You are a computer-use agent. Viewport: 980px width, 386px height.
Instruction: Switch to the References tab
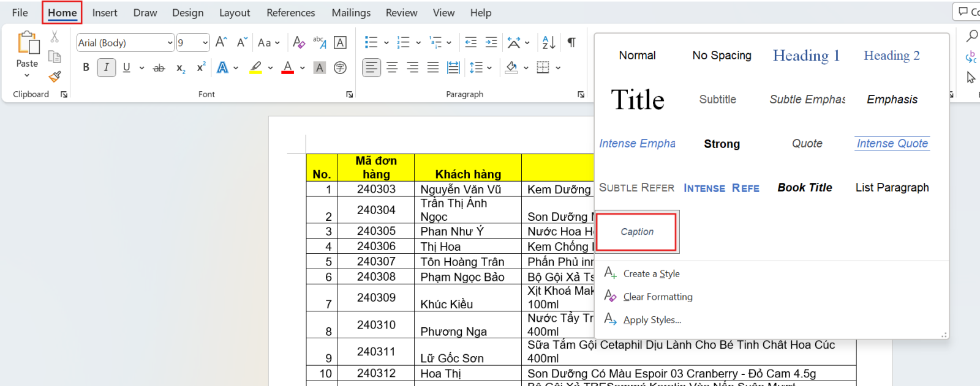point(290,13)
